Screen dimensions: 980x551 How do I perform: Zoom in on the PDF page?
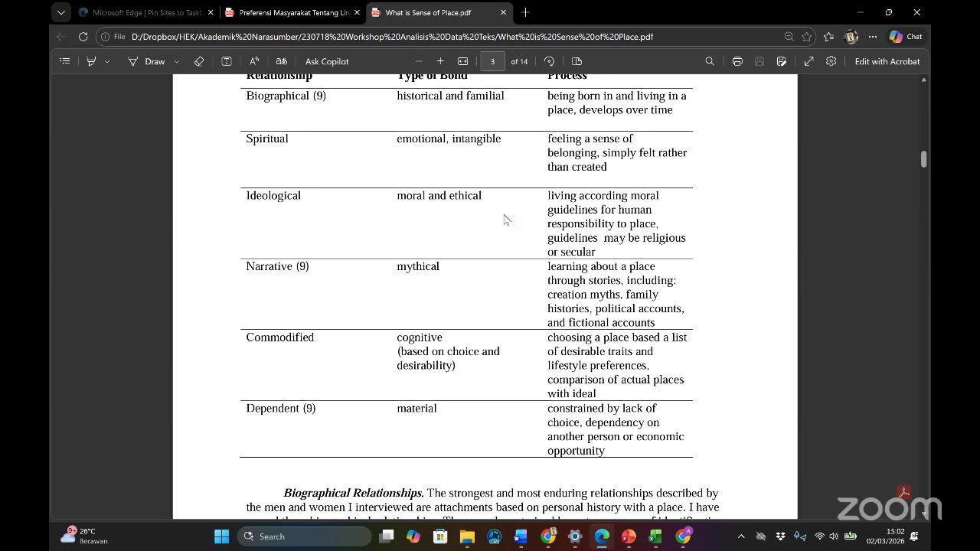pos(440,61)
